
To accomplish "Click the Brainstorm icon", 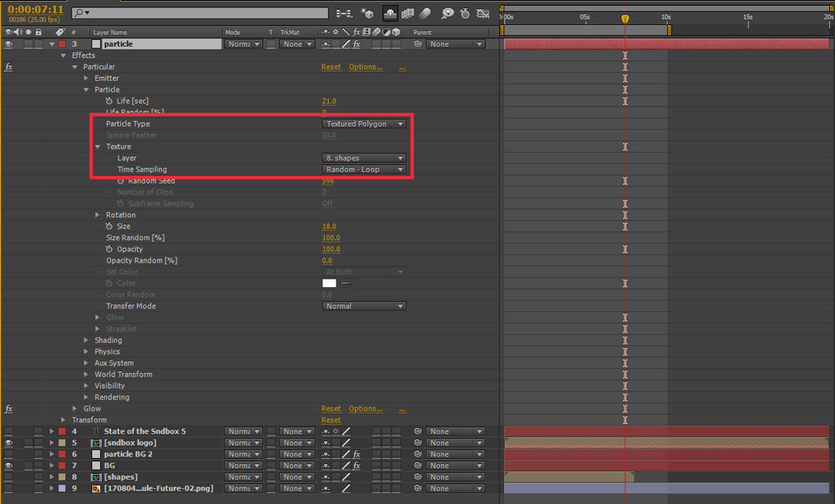I will point(448,13).
